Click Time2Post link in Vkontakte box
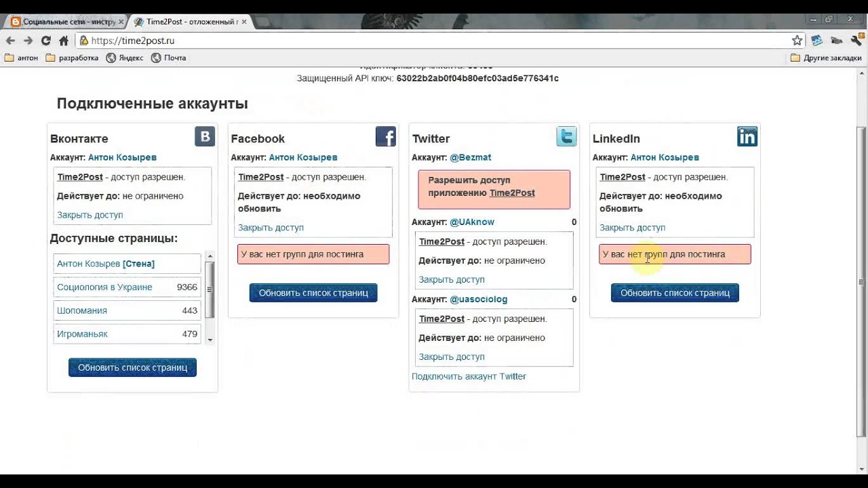This screenshot has width=868, height=488. 80,177
